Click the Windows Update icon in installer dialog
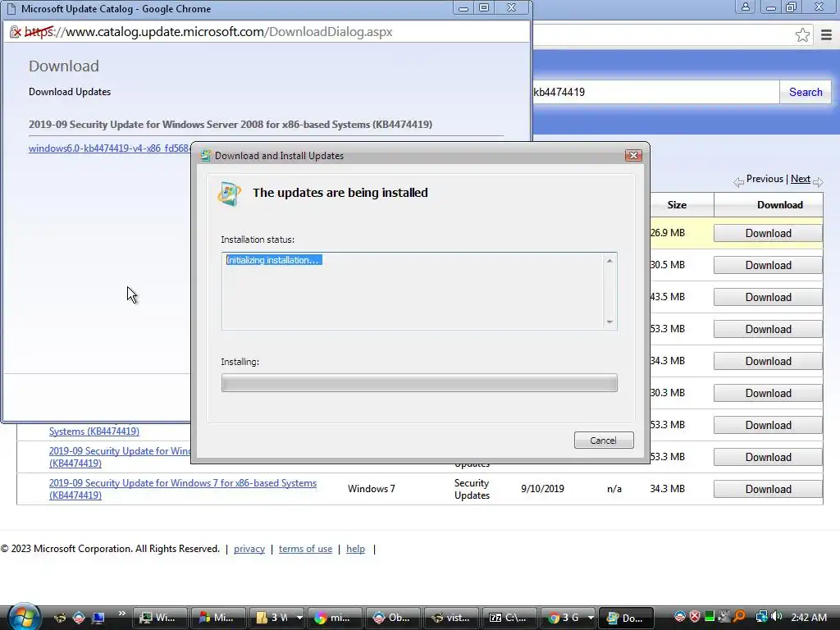 (x=230, y=194)
